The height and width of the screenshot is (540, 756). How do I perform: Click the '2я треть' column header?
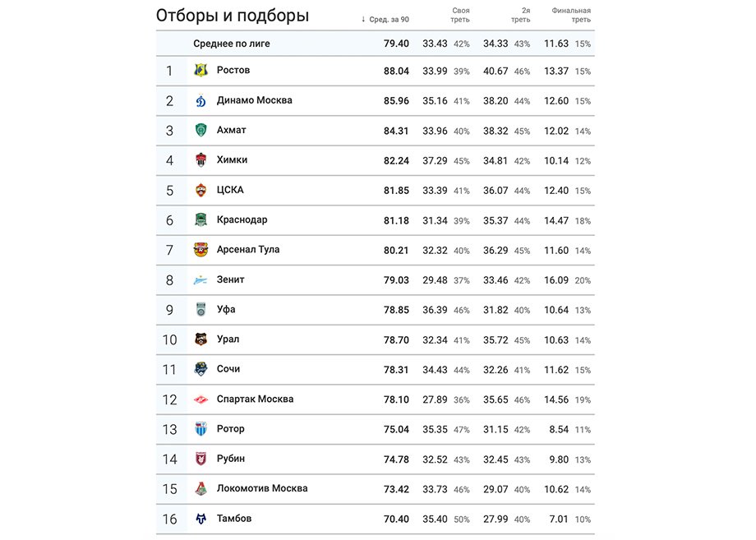[520, 15]
